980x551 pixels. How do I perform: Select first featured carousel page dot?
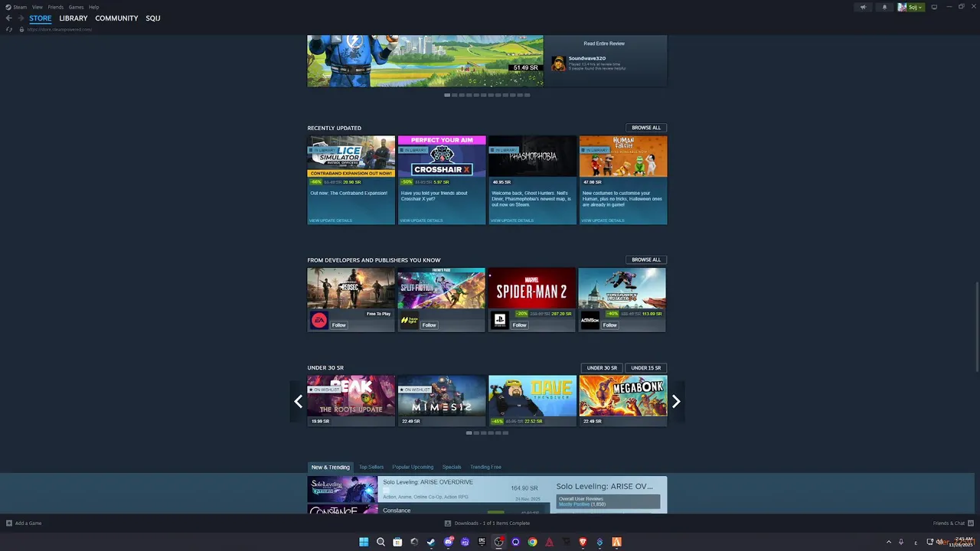(447, 95)
